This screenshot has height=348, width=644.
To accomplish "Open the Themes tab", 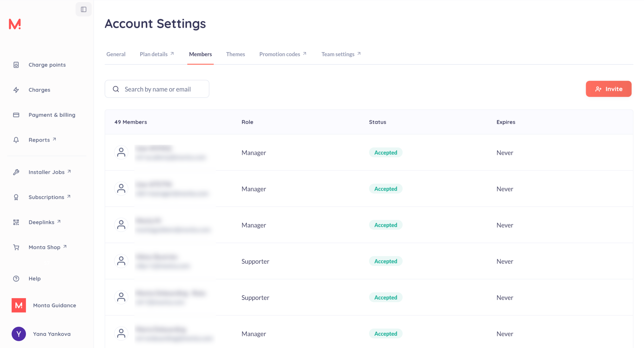I will (235, 54).
